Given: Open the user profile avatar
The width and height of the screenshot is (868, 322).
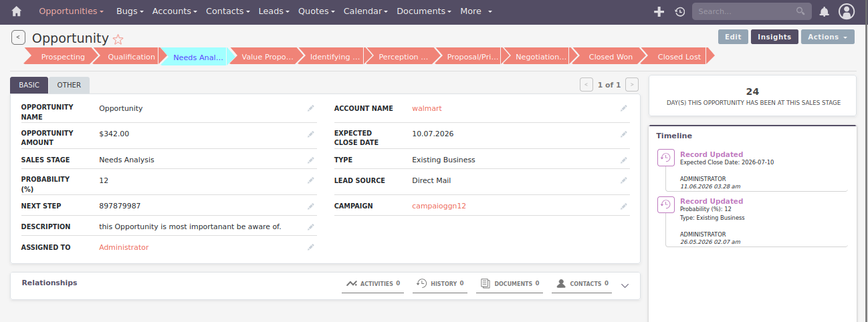Looking at the screenshot, I should coord(847,11).
